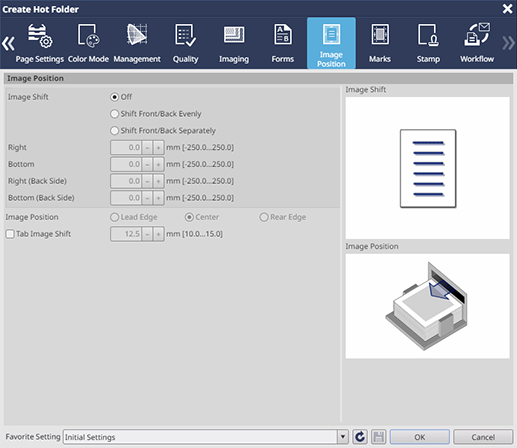Show previous tabs with left chevron
Image resolution: width=517 pixels, height=448 pixels.
[x=8, y=43]
